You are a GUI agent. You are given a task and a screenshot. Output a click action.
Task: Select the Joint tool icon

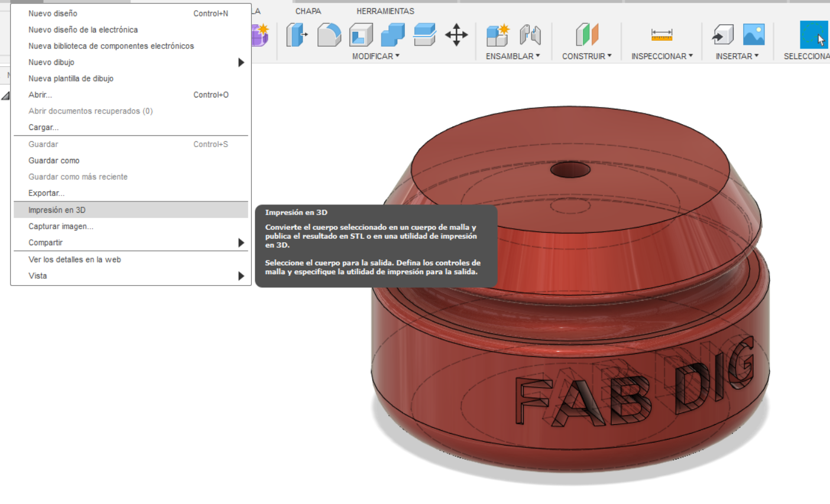530,35
